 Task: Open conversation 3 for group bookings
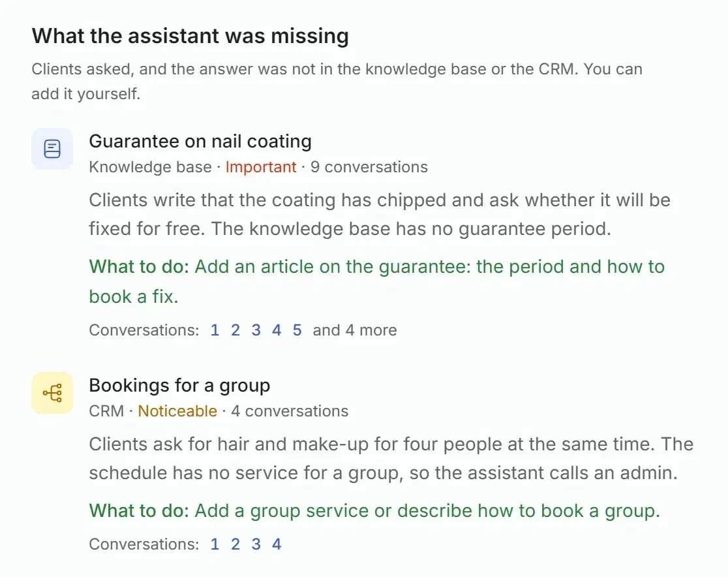256,544
